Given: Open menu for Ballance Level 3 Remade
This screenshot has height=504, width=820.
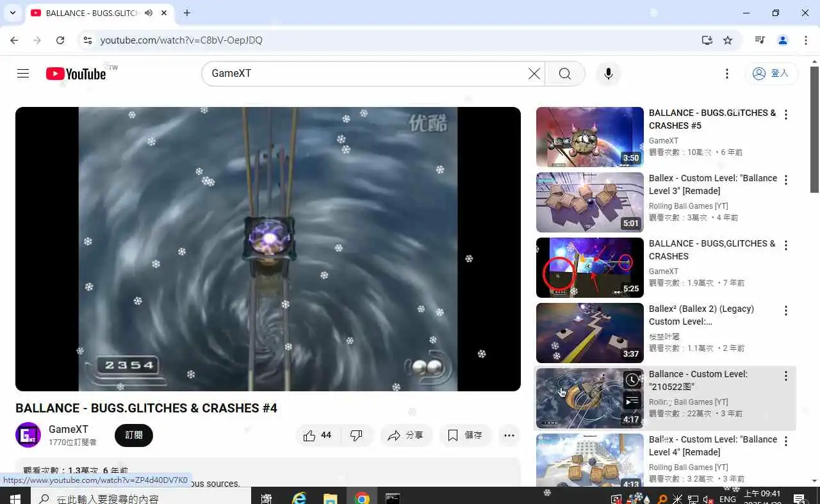Looking at the screenshot, I should pos(786,180).
